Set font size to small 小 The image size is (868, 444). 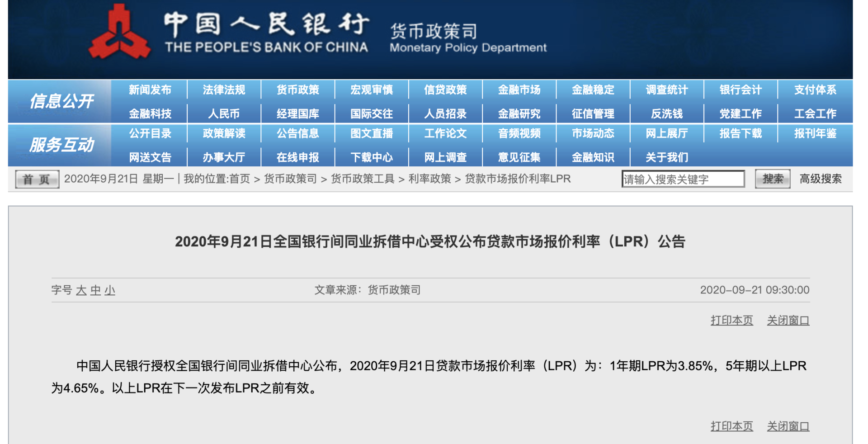(110, 290)
